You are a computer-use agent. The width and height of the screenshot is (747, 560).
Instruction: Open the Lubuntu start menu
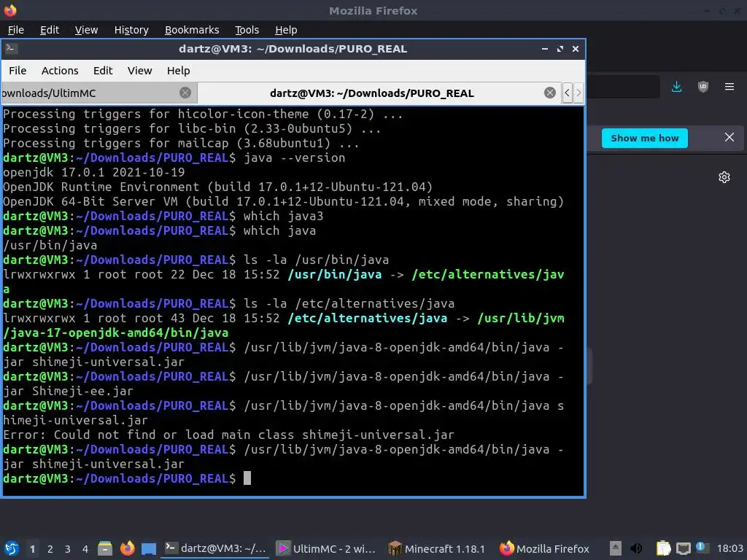pos(12,548)
